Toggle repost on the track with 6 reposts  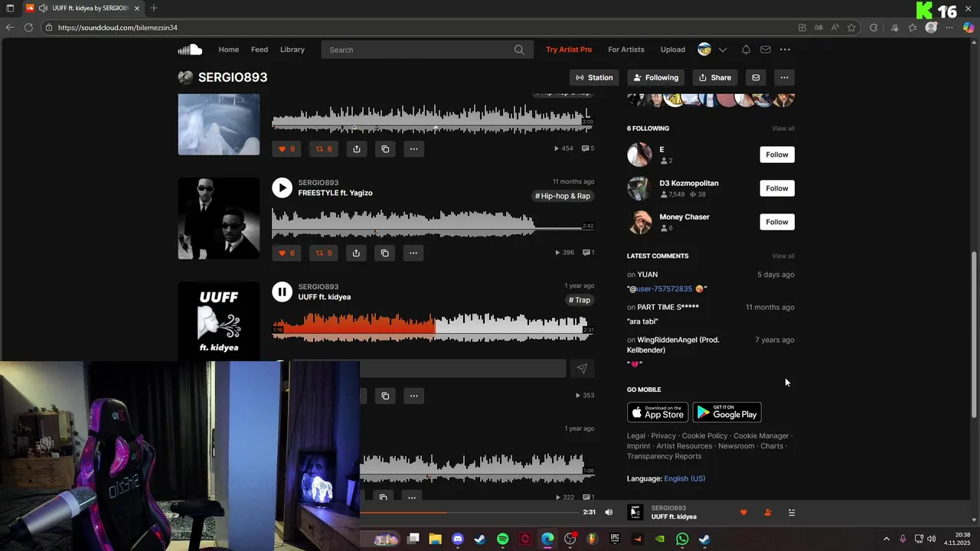[x=324, y=148]
